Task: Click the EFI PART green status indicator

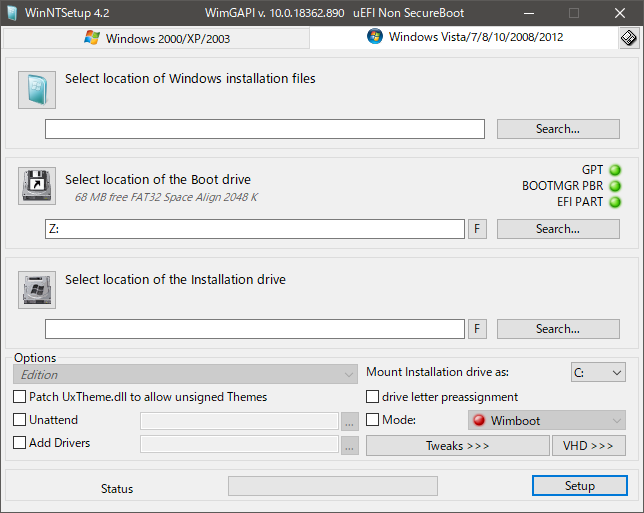Action: coord(615,202)
